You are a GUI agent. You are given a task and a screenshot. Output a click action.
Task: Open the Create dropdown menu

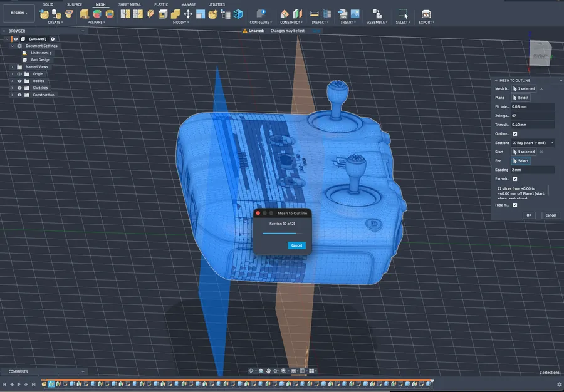coord(55,23)
